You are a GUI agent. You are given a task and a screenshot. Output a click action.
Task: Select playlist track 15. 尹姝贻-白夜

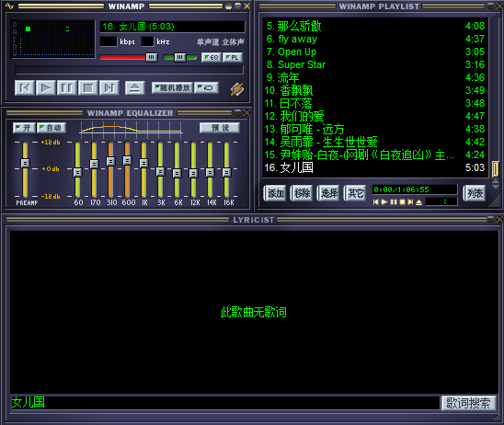[x=375, y=155]
